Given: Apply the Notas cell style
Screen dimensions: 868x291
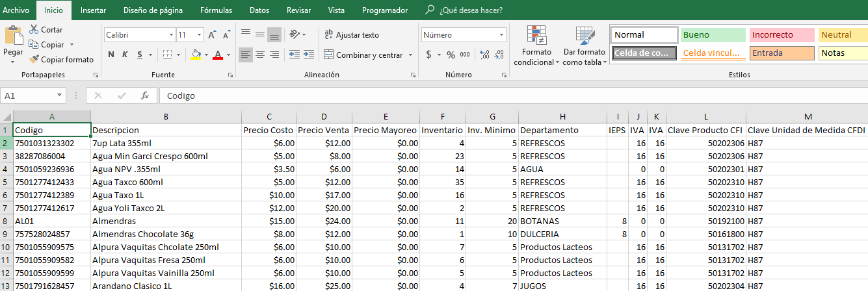Looking at the screenshot, I should point(843,53).
